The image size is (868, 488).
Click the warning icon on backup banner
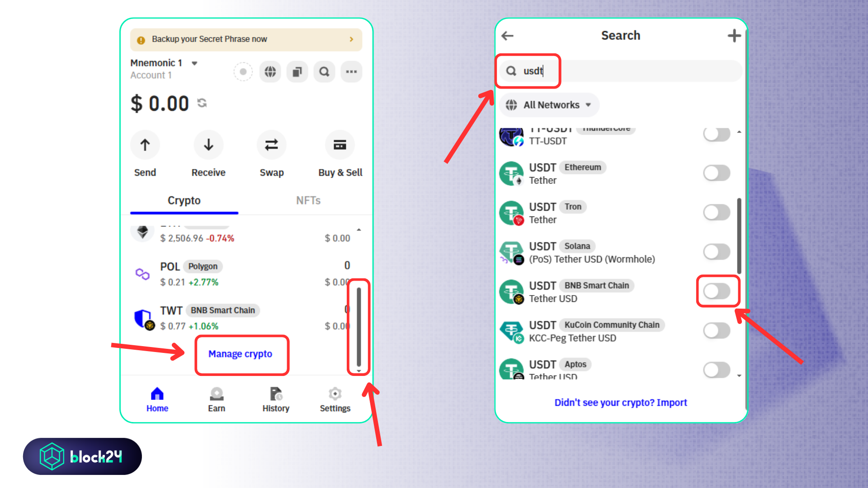point(141,40)
